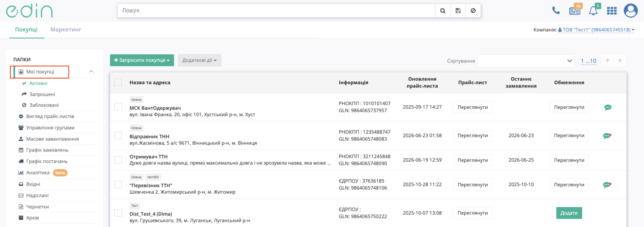
Task: View price list for Відправник ТНН
Action: (473, 135)
